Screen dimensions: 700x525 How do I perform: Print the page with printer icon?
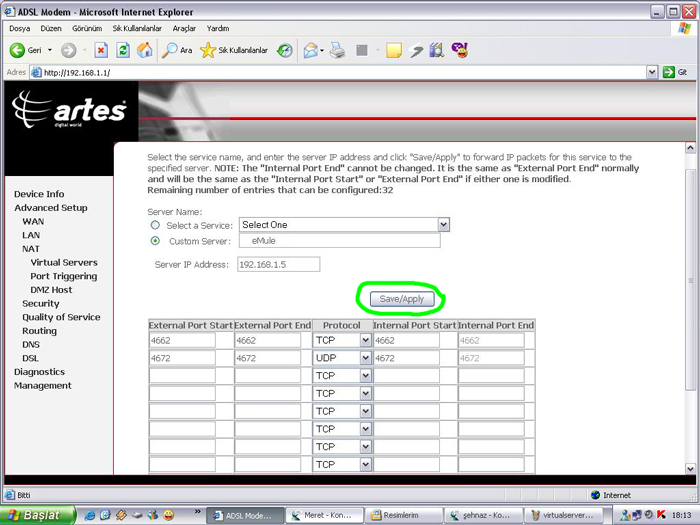(x=338, y=50)
